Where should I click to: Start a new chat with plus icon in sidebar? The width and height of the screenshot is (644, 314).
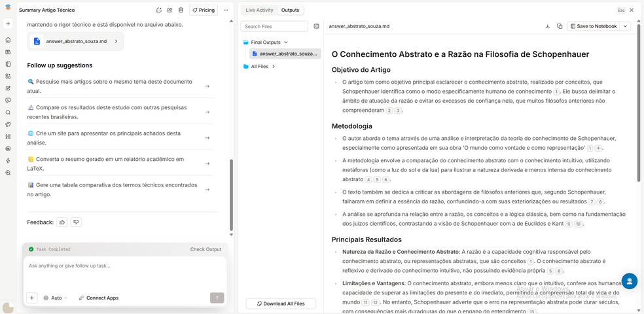click(x=8, y=24)
